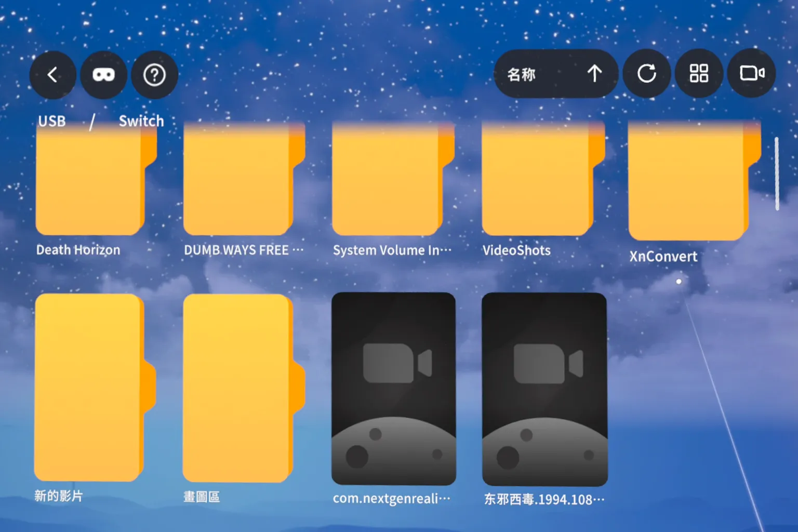Click the help question mark icon
The width and height of the screenshot is (798, 532).
coord(154,74)
